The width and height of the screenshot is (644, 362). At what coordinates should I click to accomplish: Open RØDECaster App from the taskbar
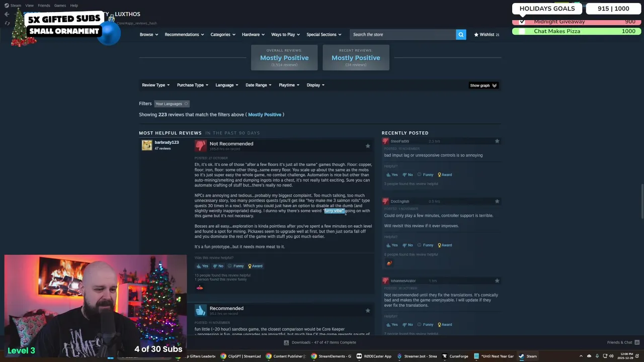pos(374,356)
